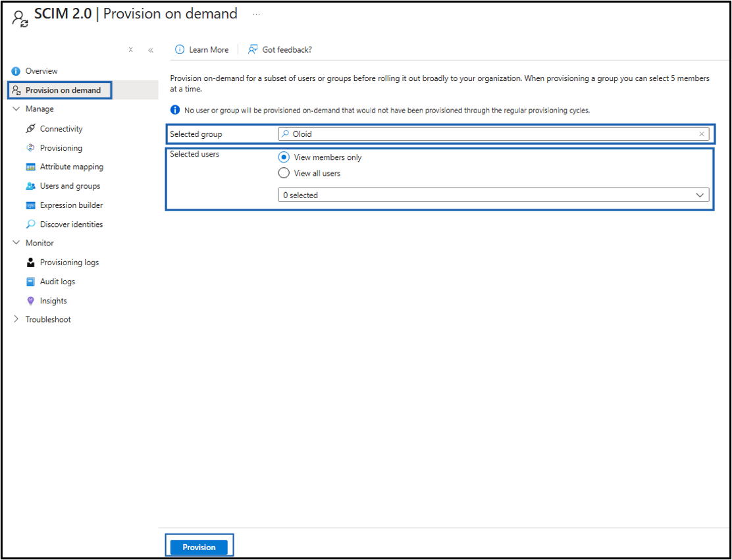Open the more options ellipsis in header
Image resolution: width=732 pixels, height=560 pixels.
tap(256, 14)
